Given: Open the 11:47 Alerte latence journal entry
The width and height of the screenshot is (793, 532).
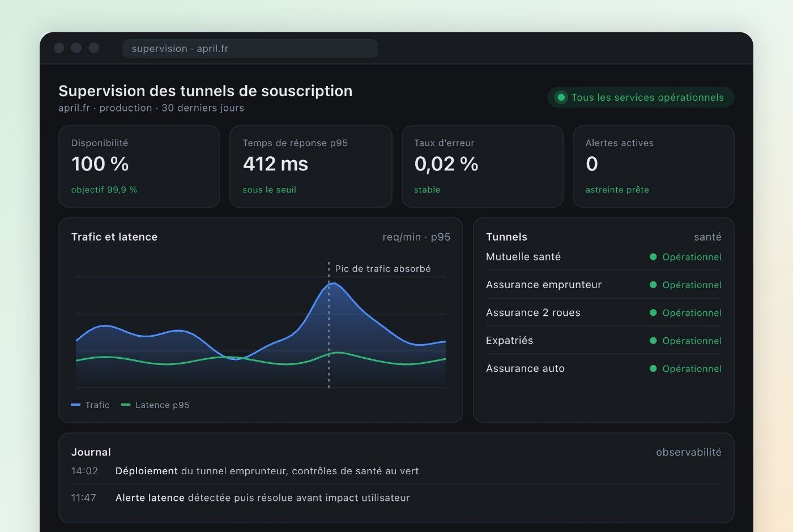Looking at the screenshot, I should click(396, 498).
